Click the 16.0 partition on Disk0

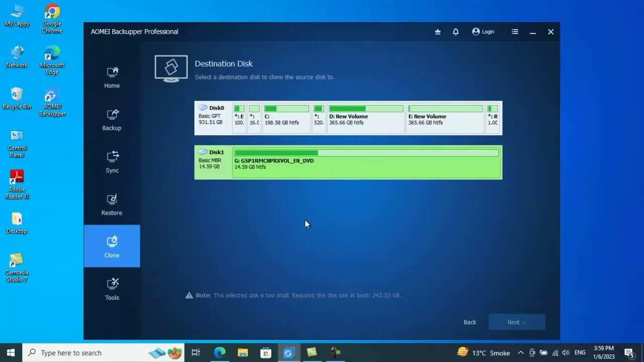(x=254, y=119)
